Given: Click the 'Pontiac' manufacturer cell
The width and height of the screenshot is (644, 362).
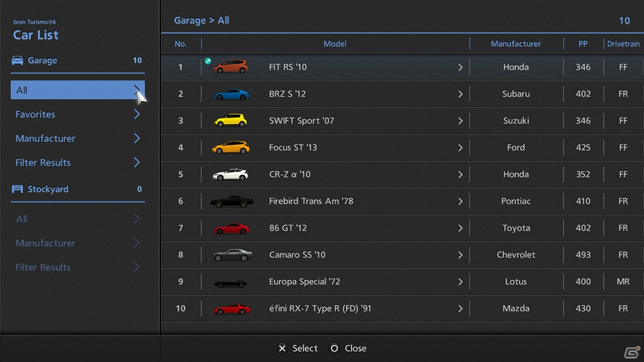Looking at the screenshot, I should point(516,201).
